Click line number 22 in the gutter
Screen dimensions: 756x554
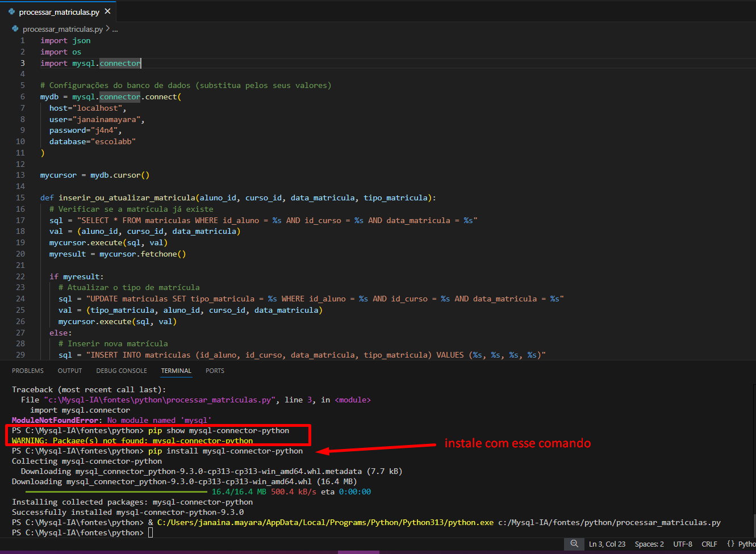pyautogui.click(x=20, y=276)
